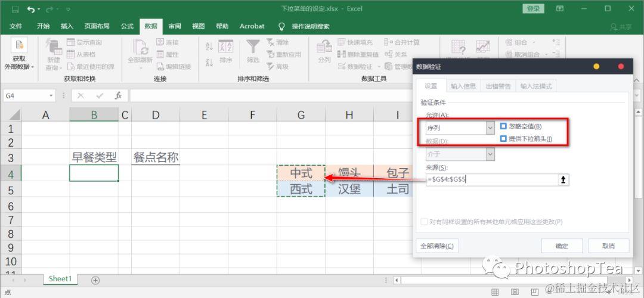The height and width of the screenshot is (298, 644).
Task: Click 最近使用的源 (Recent Sources)
Action: click(x=91, y=66)
